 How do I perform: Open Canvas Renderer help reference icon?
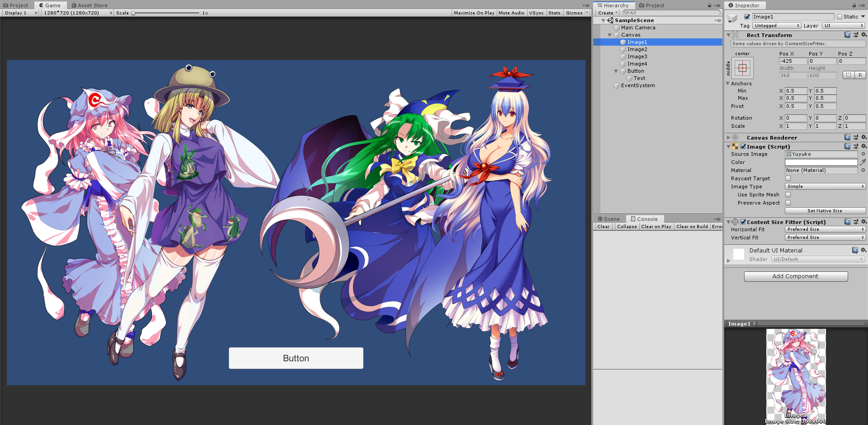[x=847, y=137]
